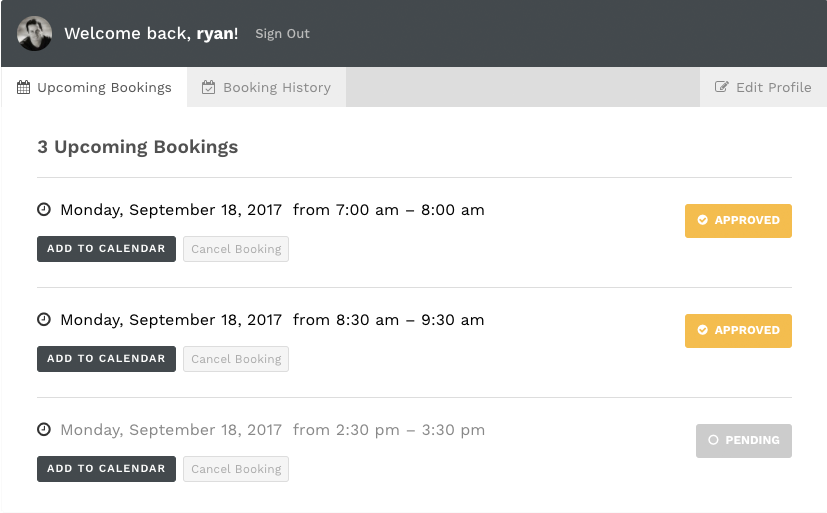This screenshot has width=827, height=513.
Task: Click checkmark icon on second Approved badge
Action: pos(703,330)
